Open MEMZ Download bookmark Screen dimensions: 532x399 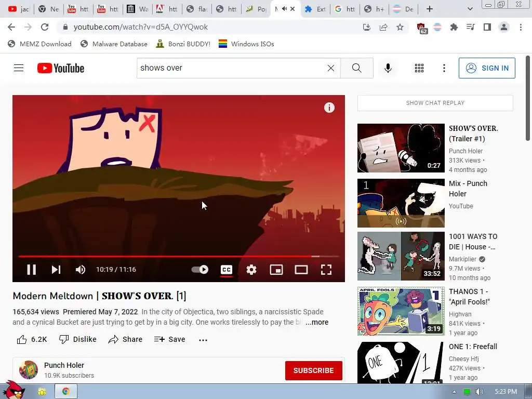39,44
